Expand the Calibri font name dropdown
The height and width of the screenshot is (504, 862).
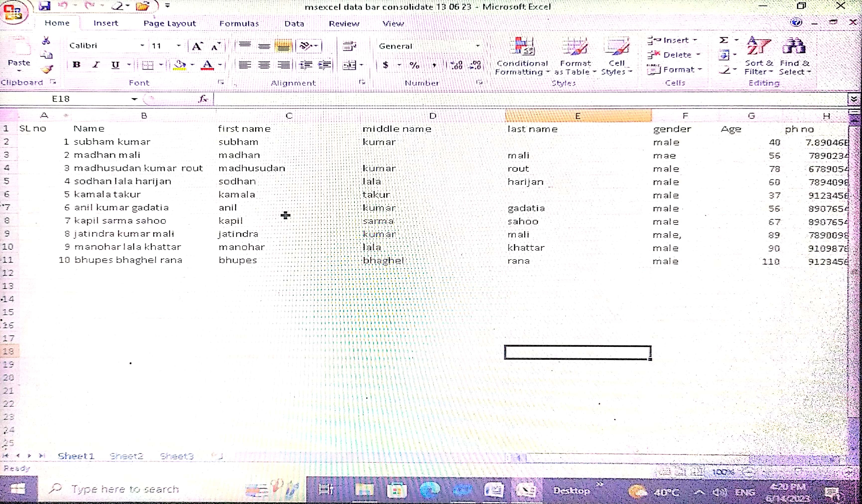(x=142, y=46)
